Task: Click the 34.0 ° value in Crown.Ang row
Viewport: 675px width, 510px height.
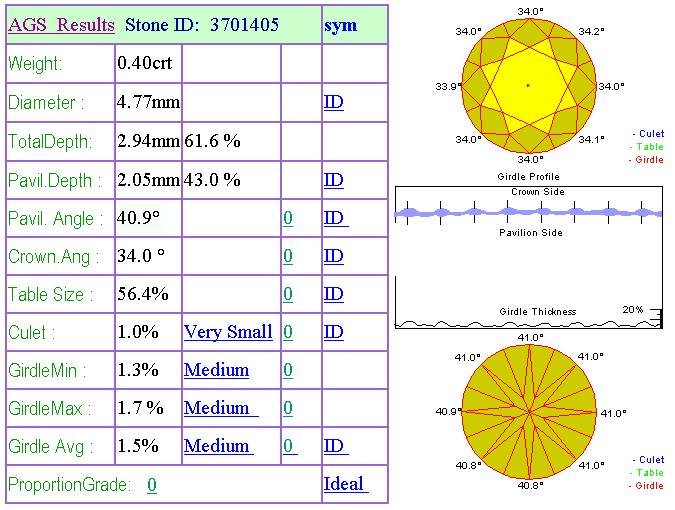Action: point(141,256)
